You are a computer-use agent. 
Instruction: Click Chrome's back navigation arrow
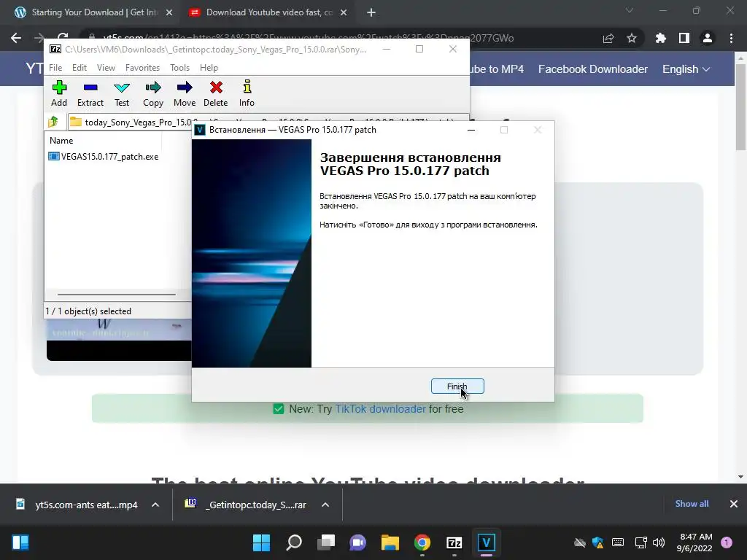pyautogui.click(x=16, y=38)
